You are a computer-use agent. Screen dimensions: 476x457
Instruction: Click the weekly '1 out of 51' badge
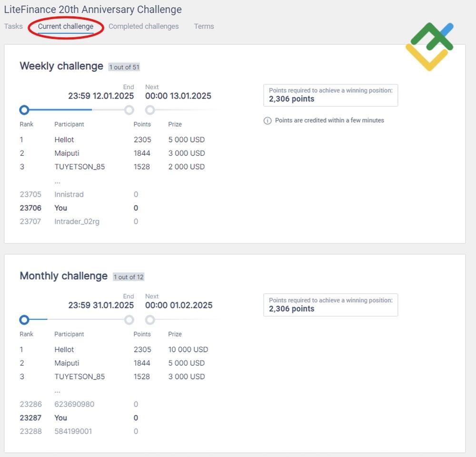coord(124,67)
